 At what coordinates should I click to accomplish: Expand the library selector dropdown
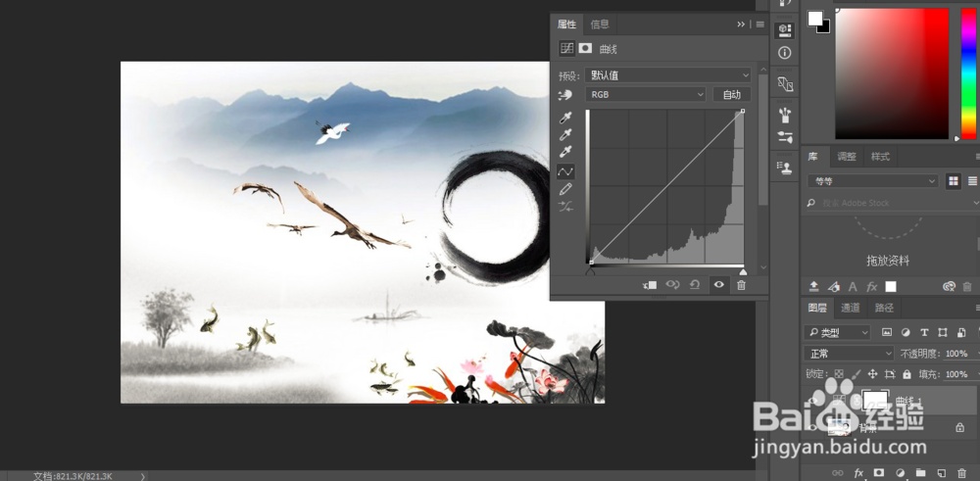tap(872, 181)
